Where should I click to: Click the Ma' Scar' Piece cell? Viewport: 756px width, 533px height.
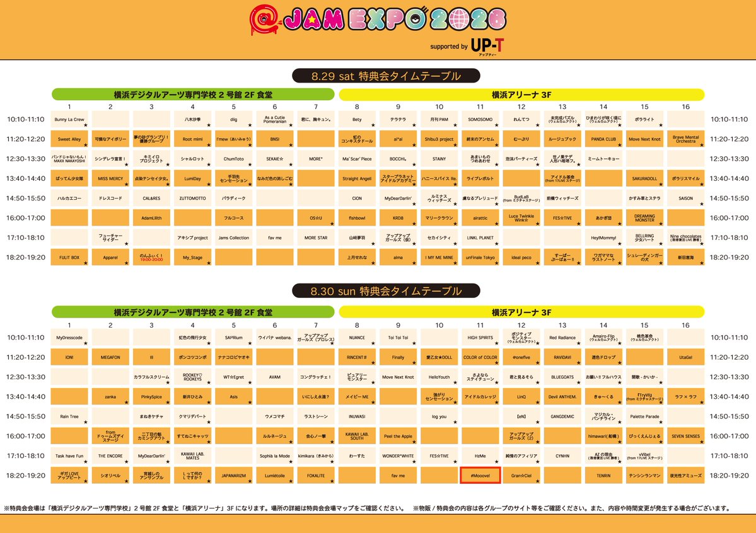coord(358,159)
